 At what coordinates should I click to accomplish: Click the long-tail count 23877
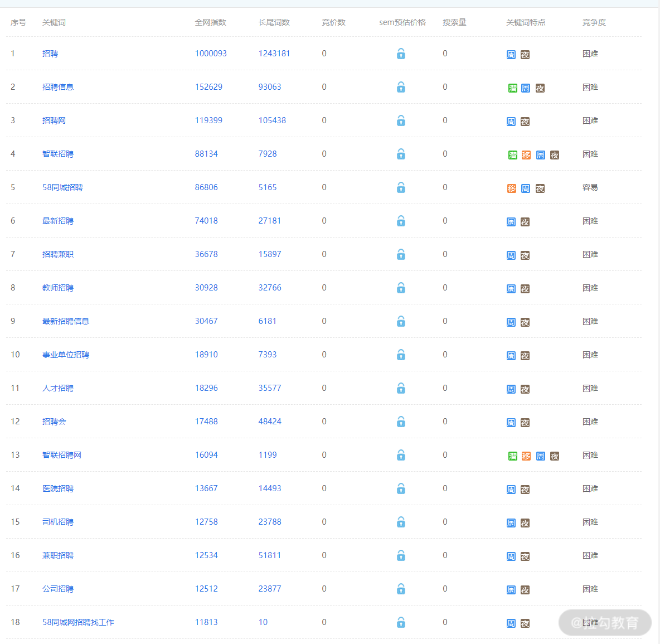pos(270,589)
